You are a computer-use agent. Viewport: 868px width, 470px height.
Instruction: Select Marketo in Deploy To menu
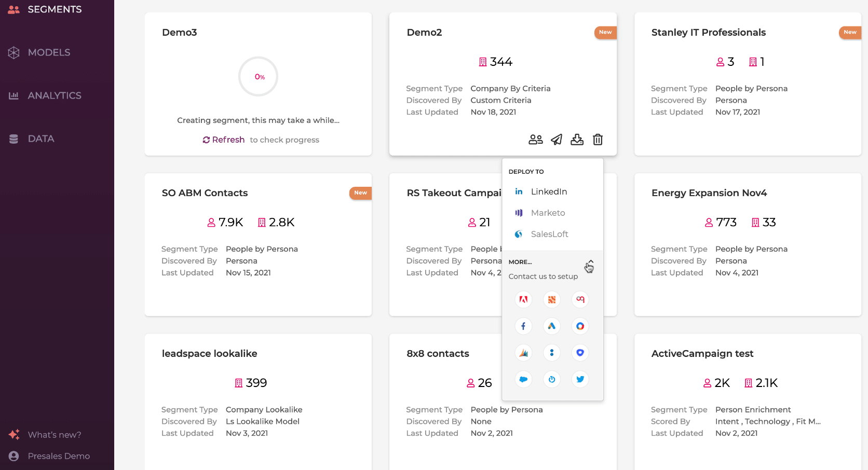click(x=548, y=213)
